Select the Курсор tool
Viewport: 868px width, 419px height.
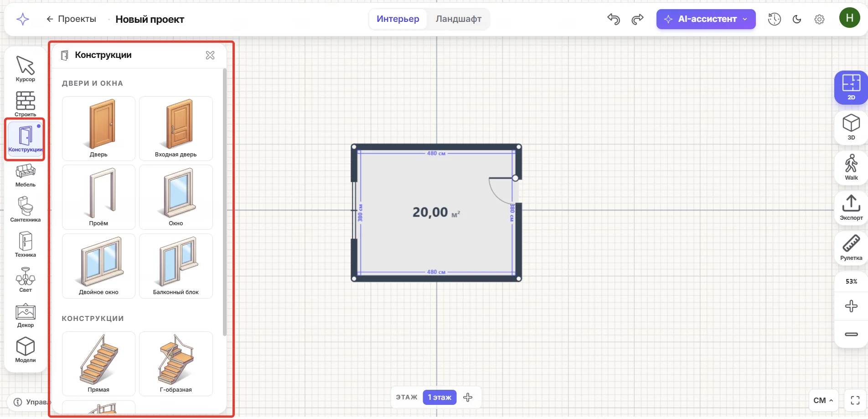click(x=26, y=69)
